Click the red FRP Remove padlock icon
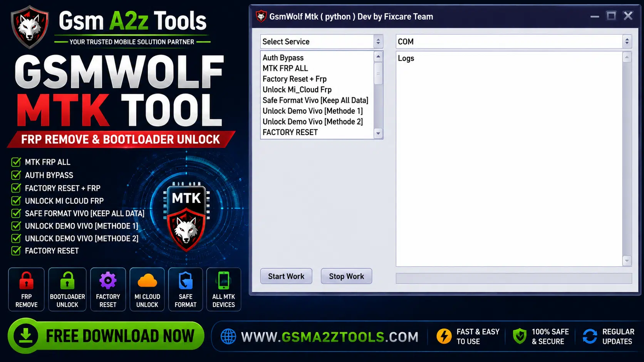The width and height of the screenshot is (644, 362). point(26,280)
